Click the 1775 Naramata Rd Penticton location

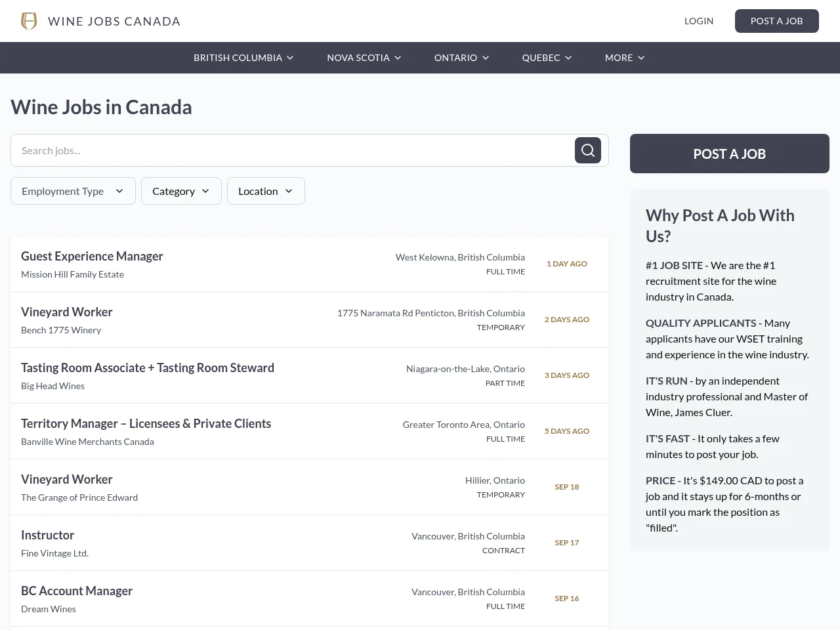pyautogui.click(x=431, y=313)
